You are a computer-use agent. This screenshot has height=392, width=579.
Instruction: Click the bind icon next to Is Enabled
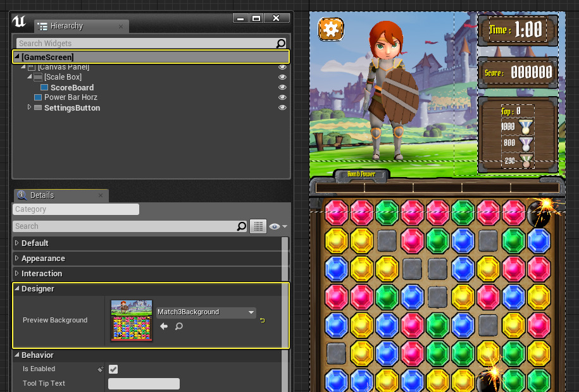point(100,369)
